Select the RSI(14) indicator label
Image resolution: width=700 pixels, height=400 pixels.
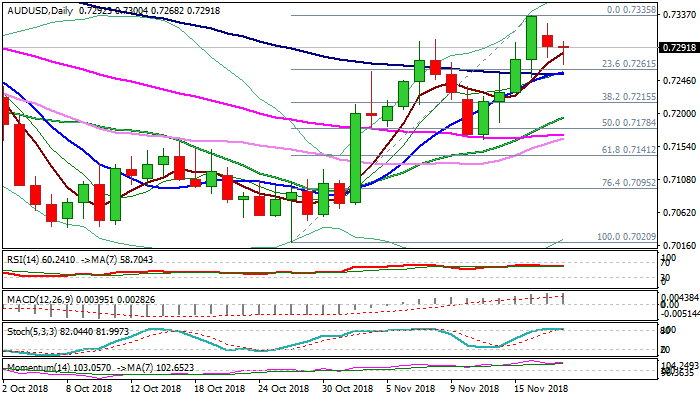[x=23, y=256]
